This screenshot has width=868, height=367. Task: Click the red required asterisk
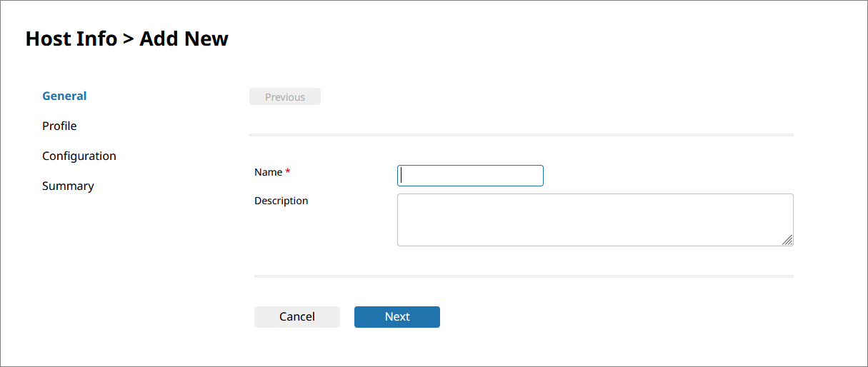[288, 171]
